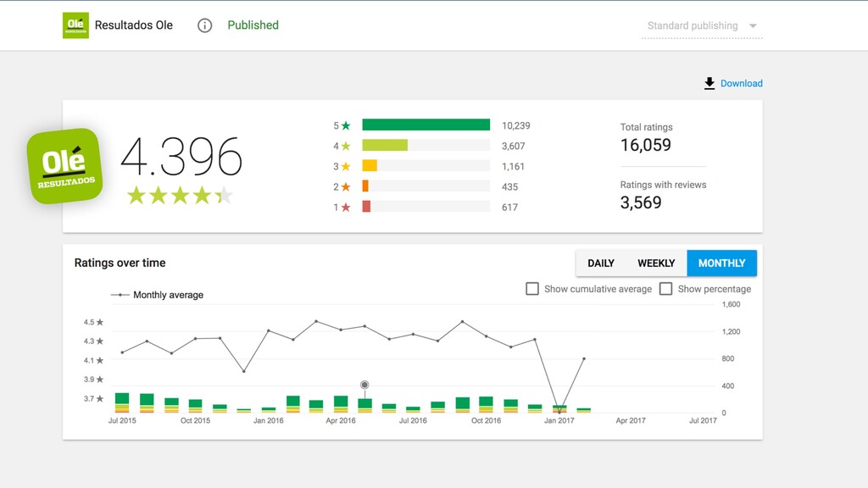
Task: Enable Show cumulative average checkbox
Action: [532, 289]
